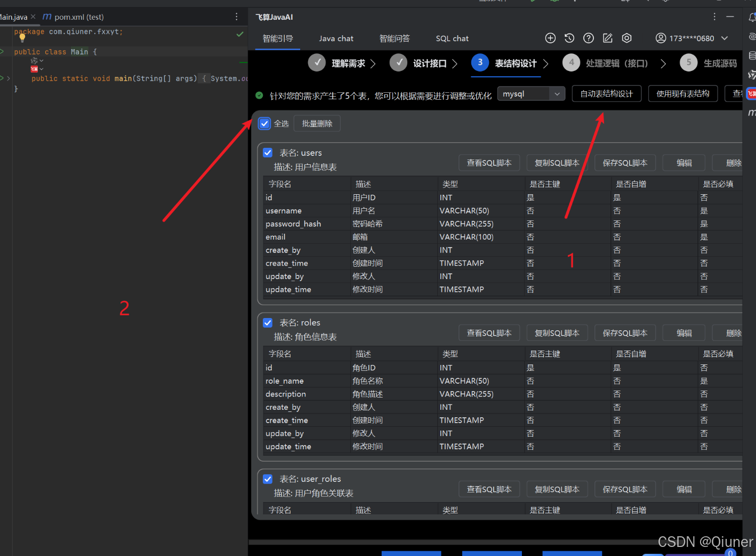Click the help question mark icon
Image resolution: width=756 pixels, height=556 pixels.
[589, 38]
